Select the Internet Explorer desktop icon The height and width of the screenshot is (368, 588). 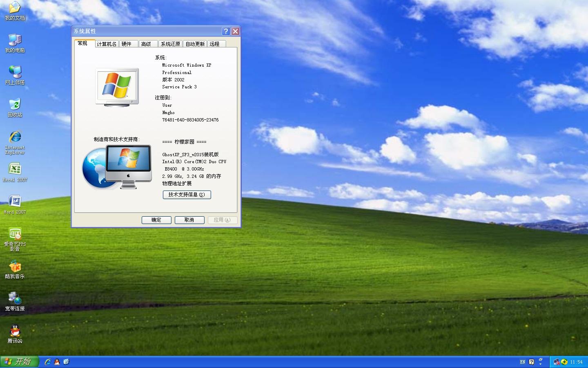click(x=15, y=142)
